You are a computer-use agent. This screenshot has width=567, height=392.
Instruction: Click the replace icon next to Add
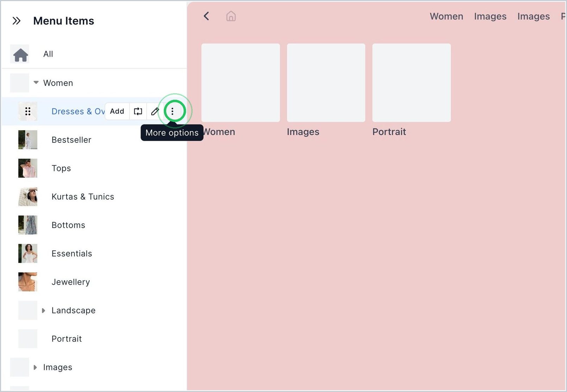138,112
